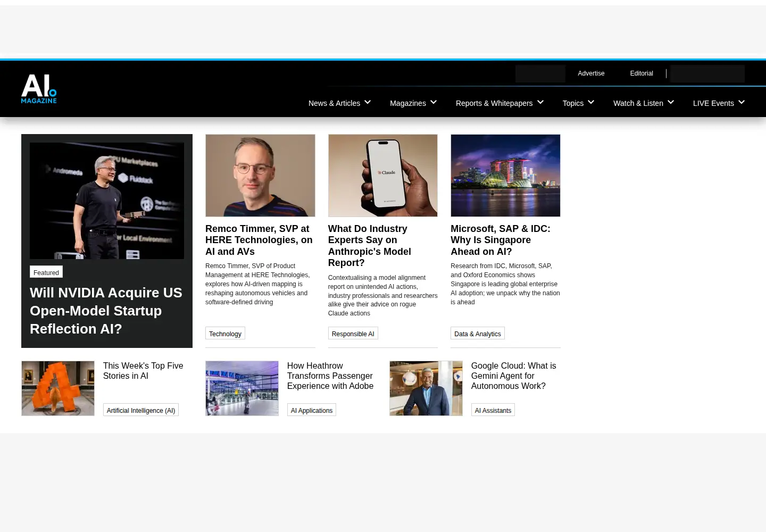Screen dimensions: 766x532
Task: Expand the Topics menu chevron
Action: point(591,102)
